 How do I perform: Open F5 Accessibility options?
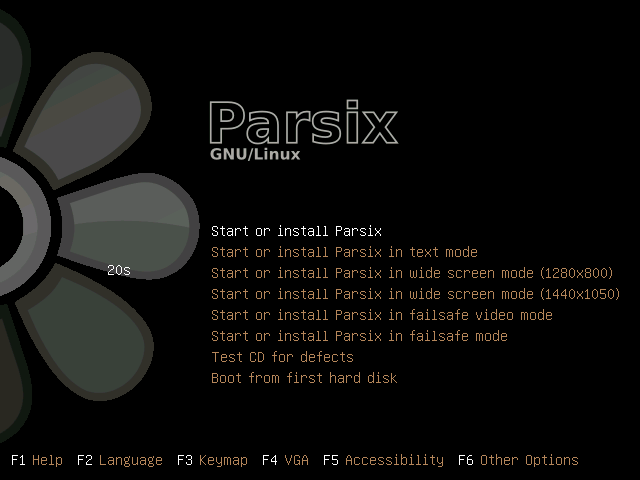[x=383, y=460]
